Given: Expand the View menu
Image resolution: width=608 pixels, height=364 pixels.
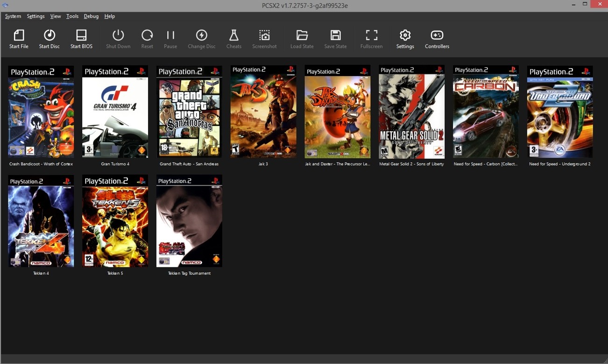Looking at the screenshot, I should click(x=56, y=16).
